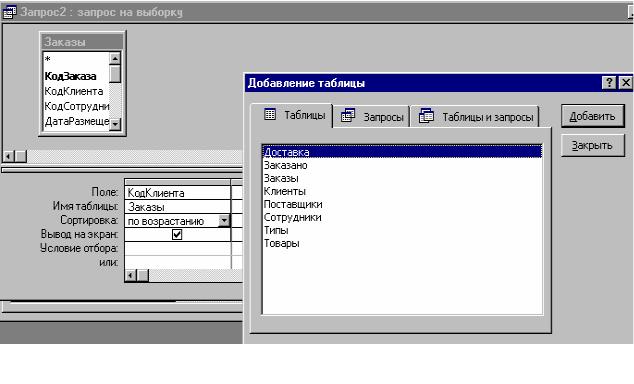The height and width of the screenshot is (384, 634).
Task: Click the scroll down arrow in Заказы field list
Action: tap(115, 124)
